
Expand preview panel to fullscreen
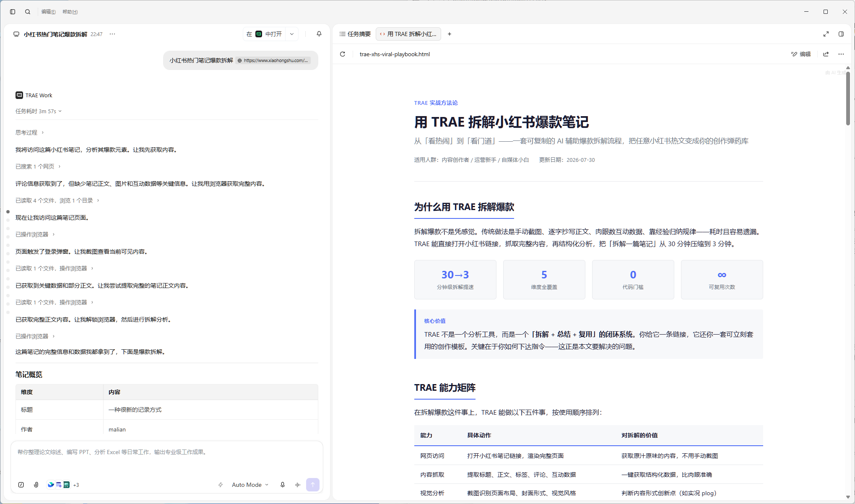[826, 34]
